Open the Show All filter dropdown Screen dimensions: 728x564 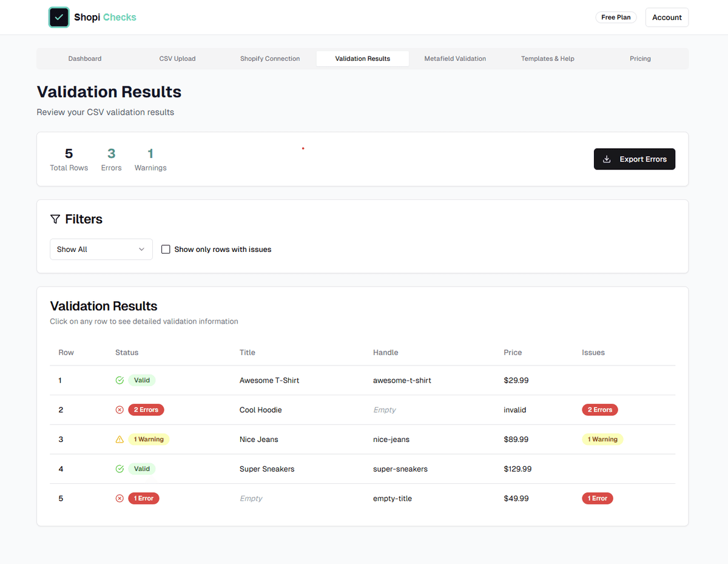101,249
